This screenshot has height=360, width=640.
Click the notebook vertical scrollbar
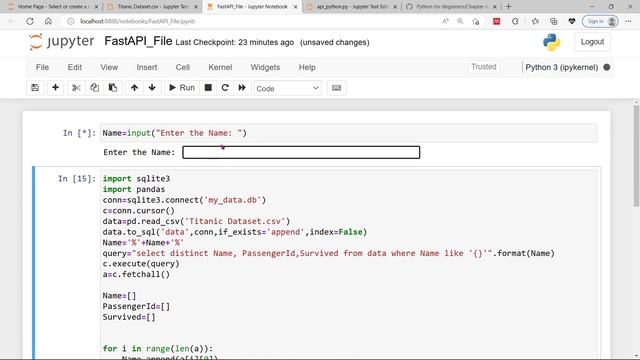636,156
